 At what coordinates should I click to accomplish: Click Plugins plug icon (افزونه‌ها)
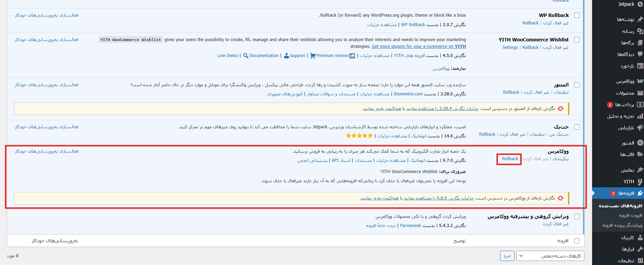640,193
